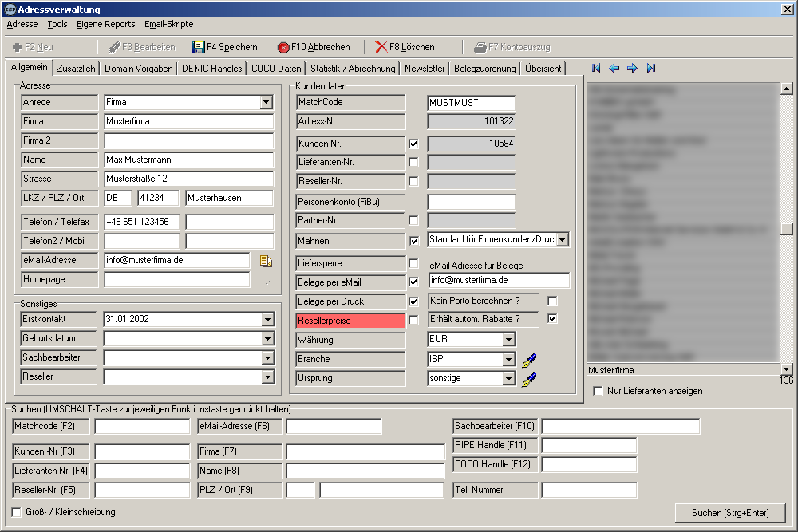
Task: Click the F4 Speichern save icon
Action: (199, 47)
